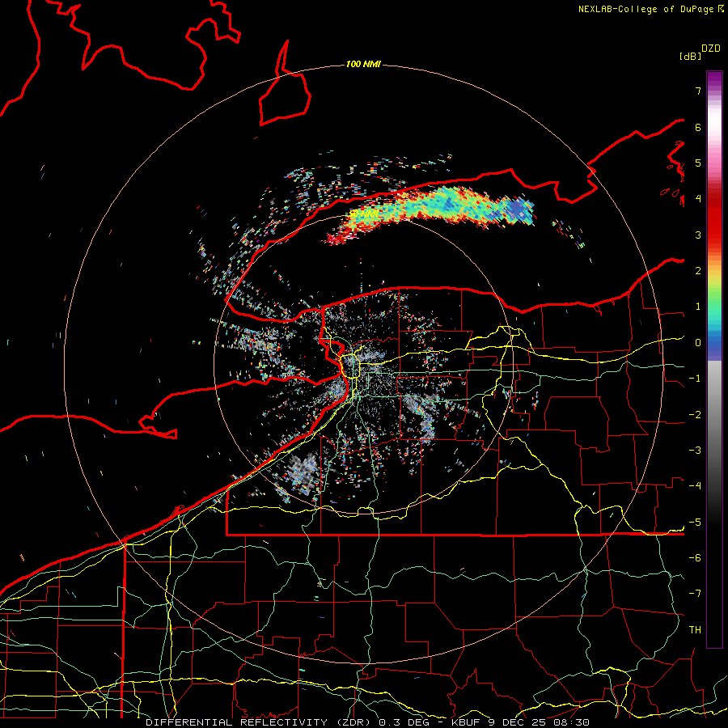
Task: Select the 4 value on the legend
Action: 698,199
